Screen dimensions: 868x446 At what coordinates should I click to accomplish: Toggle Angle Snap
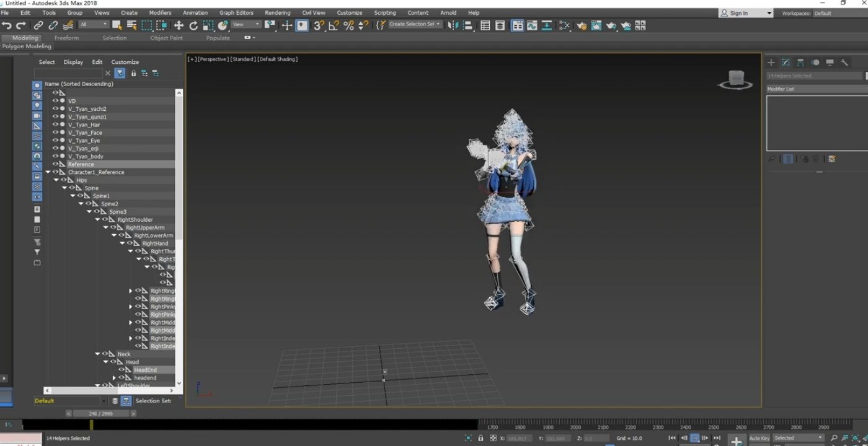coord(334,25)
